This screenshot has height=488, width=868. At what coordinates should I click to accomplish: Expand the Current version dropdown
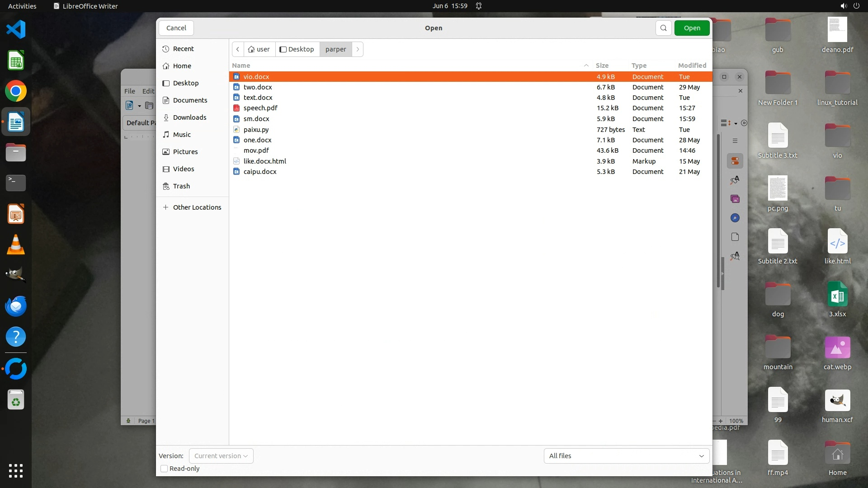pos(221,456)
